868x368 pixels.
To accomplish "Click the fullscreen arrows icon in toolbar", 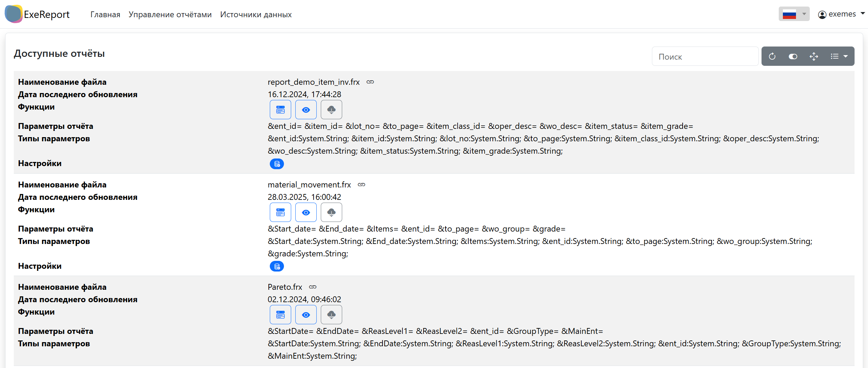I will [x=814, y=56].
